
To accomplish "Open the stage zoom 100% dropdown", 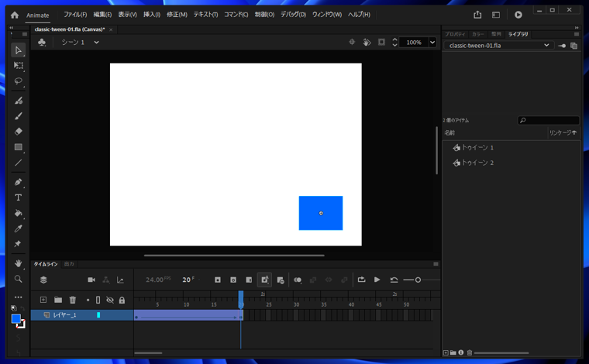I will (x=432, y=43).
